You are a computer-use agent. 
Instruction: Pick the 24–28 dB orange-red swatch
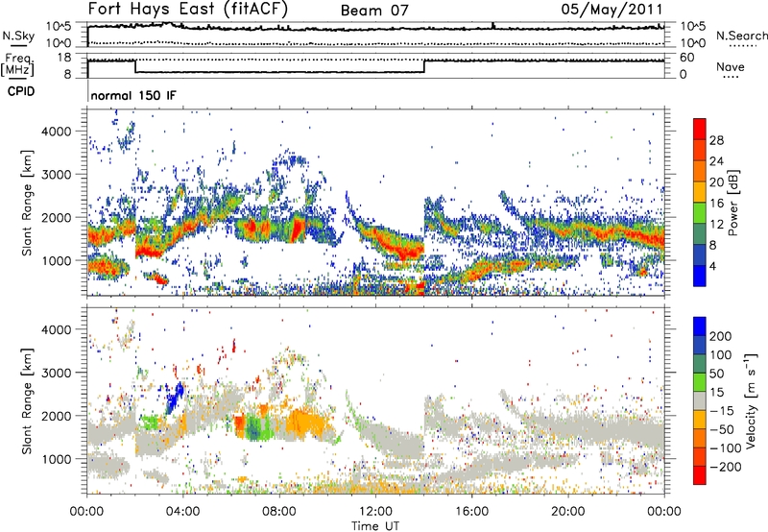tap(700, 150)
